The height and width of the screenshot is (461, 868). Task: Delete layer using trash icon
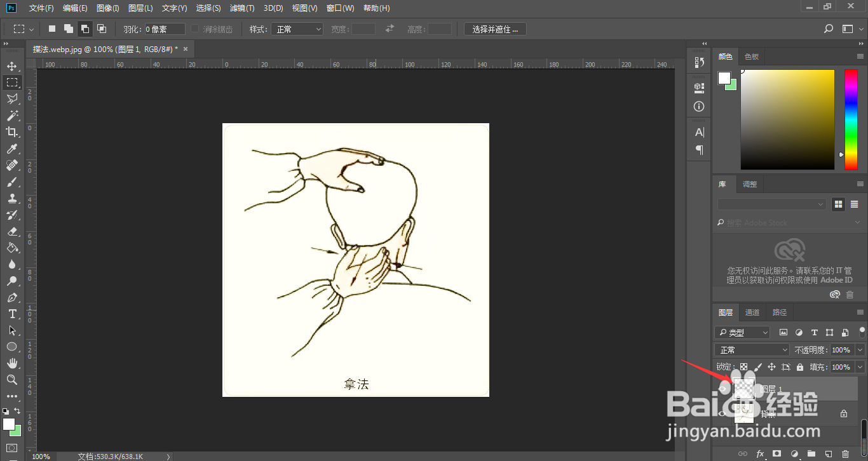coord(844,454)
